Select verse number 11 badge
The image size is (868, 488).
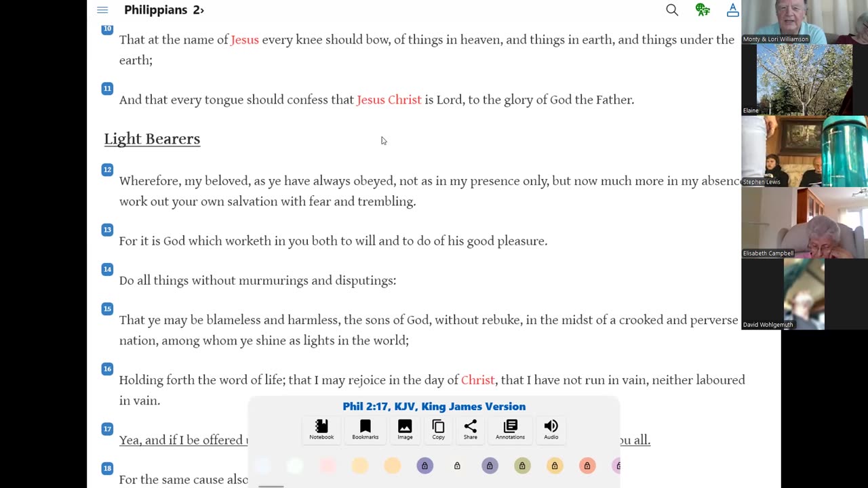[x=107, y=88]
